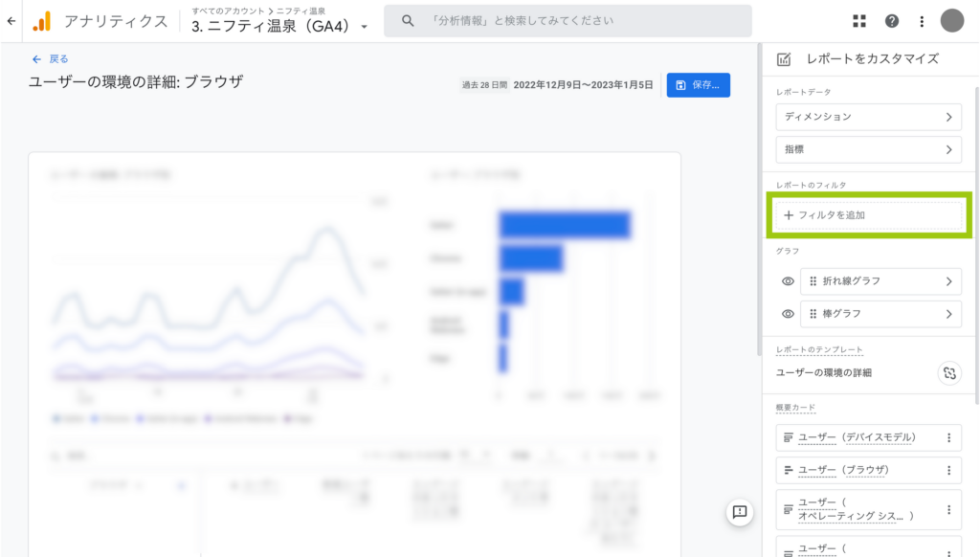This screenshot has width=980, height=557.
Task: Click the unlink template icon
Action: point(950,373)
